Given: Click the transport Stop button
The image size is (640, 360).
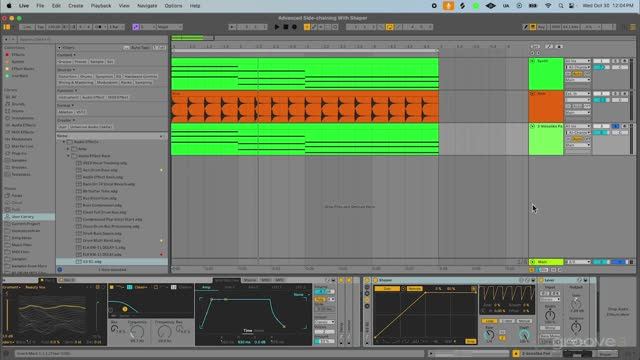Looking at the screenshot, I should coord(286,27).
